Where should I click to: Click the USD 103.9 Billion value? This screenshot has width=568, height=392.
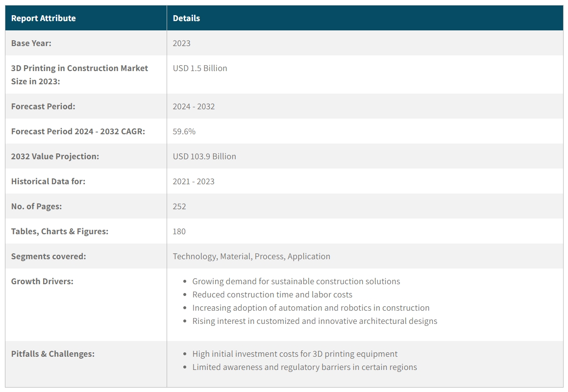(x=204, y=156)
